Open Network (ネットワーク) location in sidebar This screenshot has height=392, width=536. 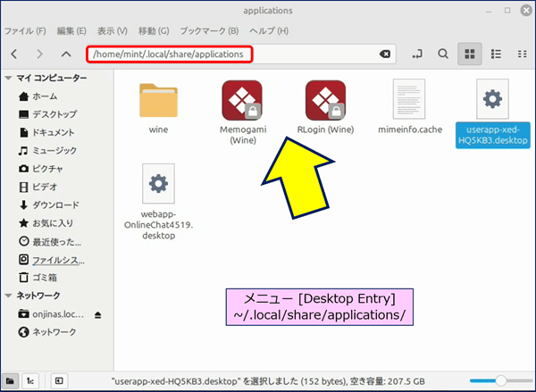[47, 332]
